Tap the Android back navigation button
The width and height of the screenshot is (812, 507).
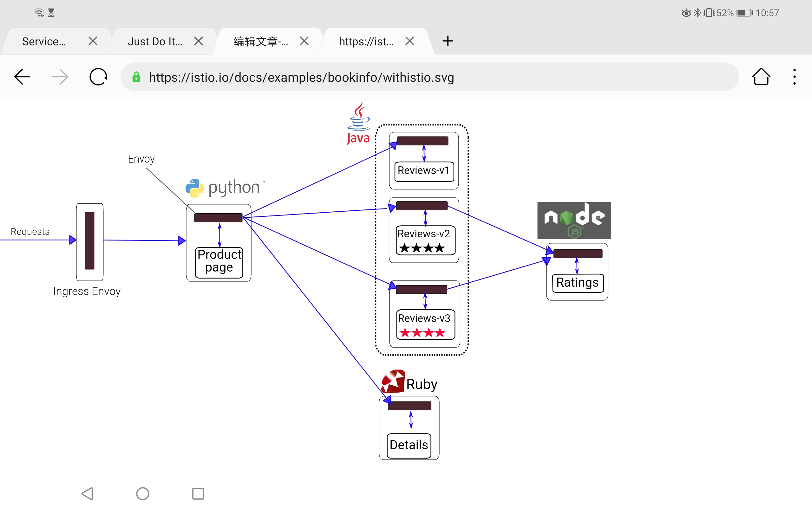coord(88,493)
